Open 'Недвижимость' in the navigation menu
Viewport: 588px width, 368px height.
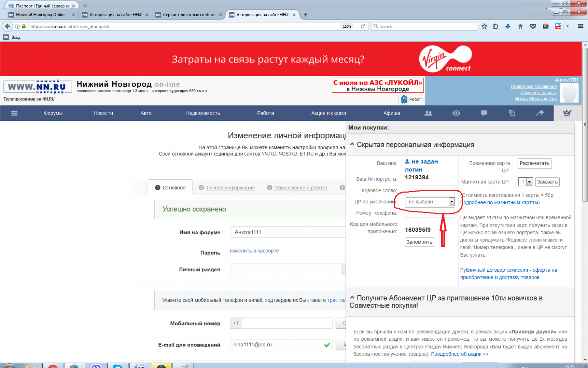(x=203, y=113)
